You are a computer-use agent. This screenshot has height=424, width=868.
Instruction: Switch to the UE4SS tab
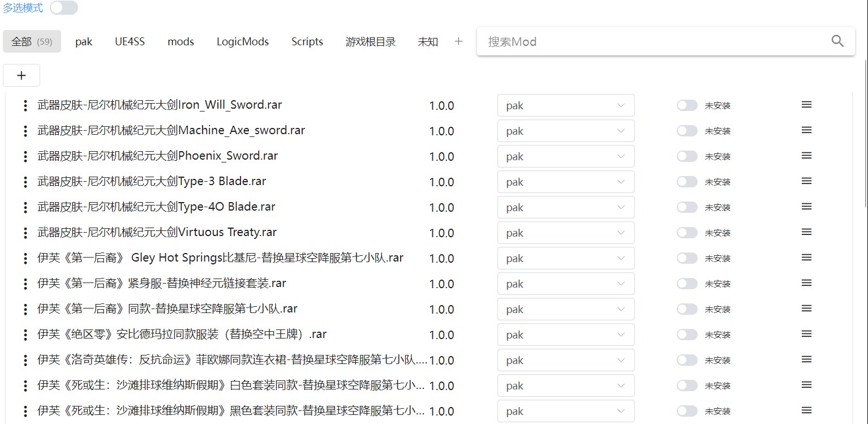[130, 42]
